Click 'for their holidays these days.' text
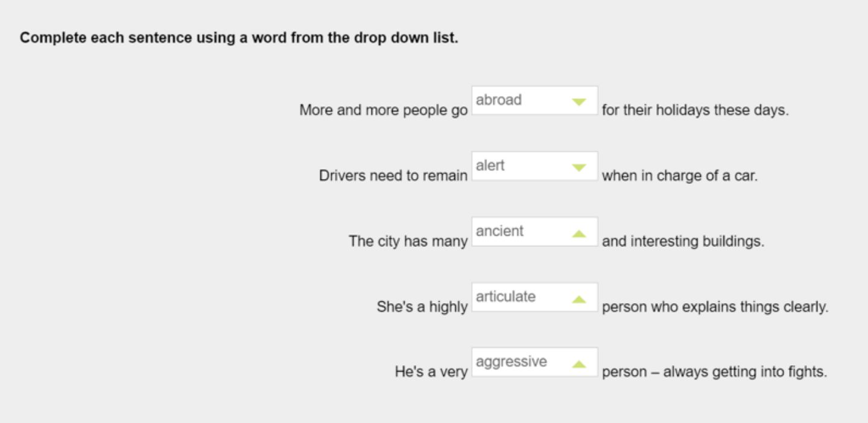 coord(695,112)
